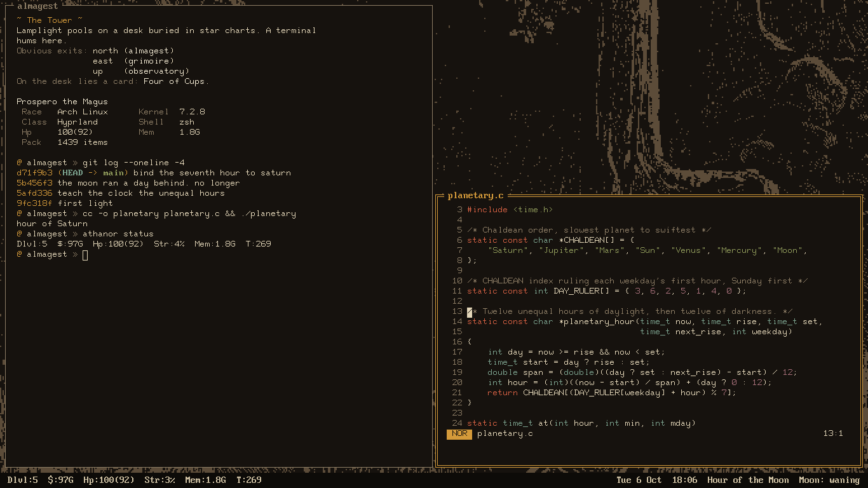The width and height of the screenshot is (868, 488).
Task: Click the NOR mode indicator in editor
Action: (459, 433)
